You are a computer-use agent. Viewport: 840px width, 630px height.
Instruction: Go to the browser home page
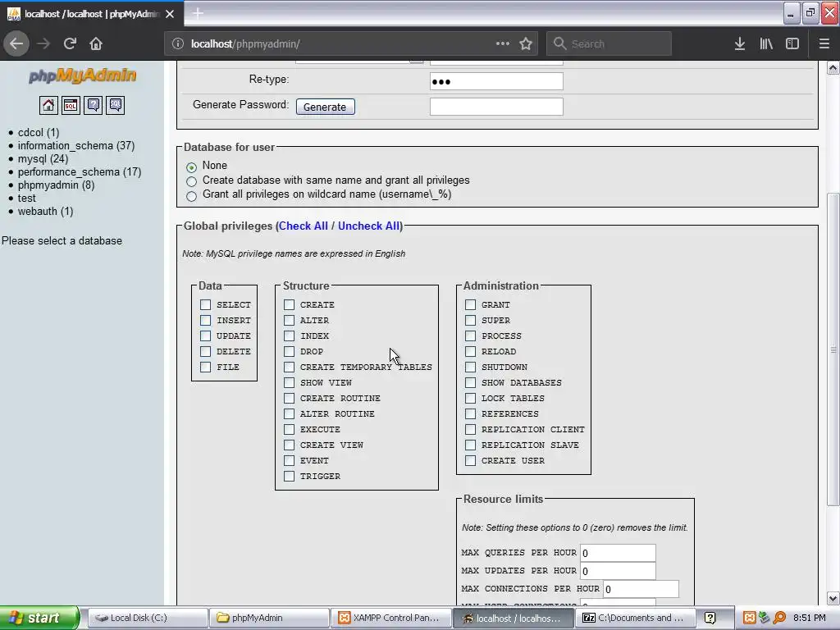point(96,43)
